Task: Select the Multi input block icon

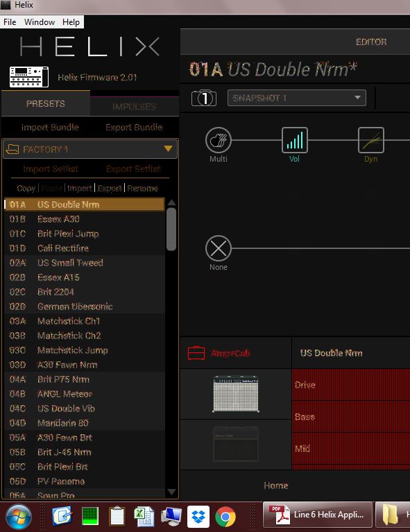Action: click(x=219, y=140)
